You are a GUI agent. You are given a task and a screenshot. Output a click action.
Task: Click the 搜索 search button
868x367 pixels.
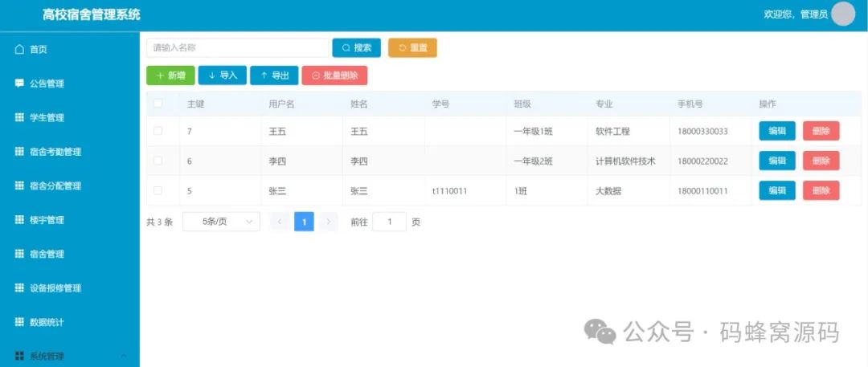point(357,48)
